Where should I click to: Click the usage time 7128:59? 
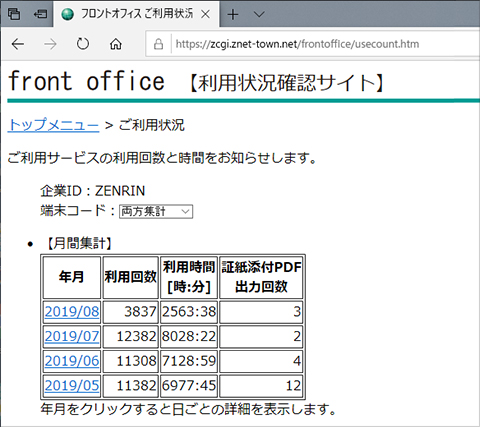(x=189, y=361)
